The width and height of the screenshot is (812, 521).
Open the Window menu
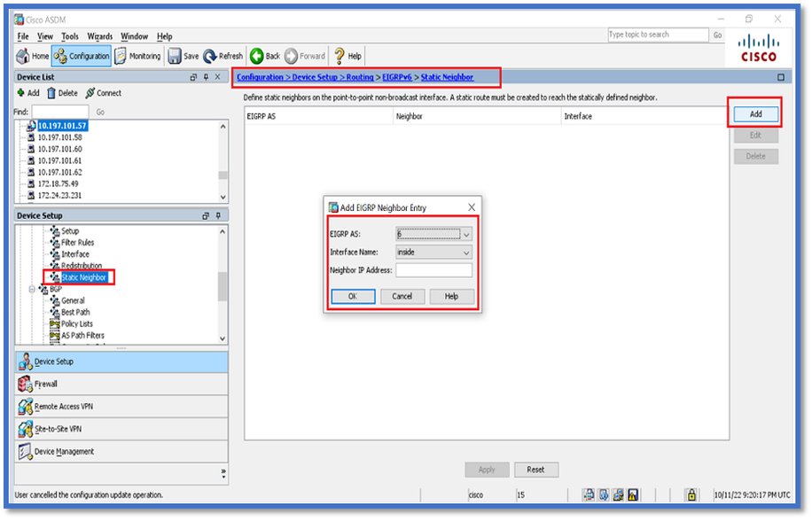pyautogui.click(x=134, y=36)
